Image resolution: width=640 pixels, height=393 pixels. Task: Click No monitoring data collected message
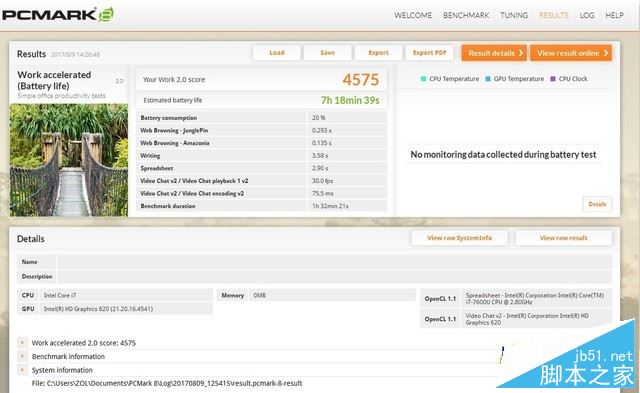click(x=503, y=155)
